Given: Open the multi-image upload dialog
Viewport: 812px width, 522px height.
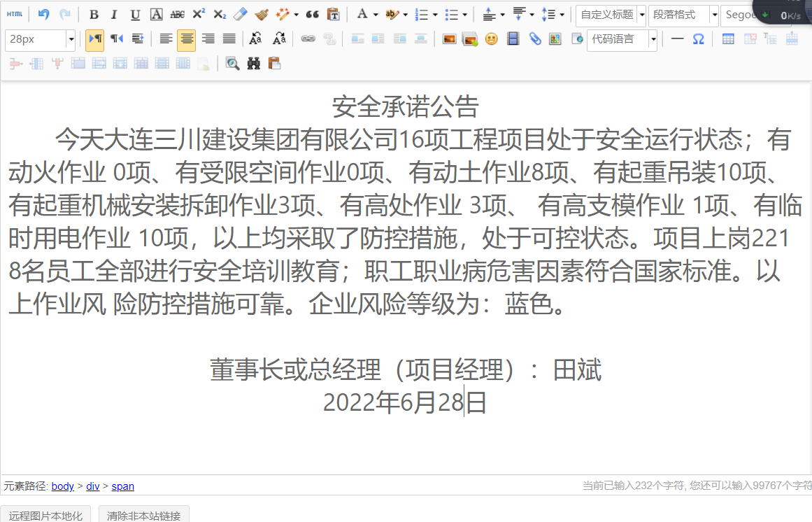Looking at the screenshot, I should (470, 39).
